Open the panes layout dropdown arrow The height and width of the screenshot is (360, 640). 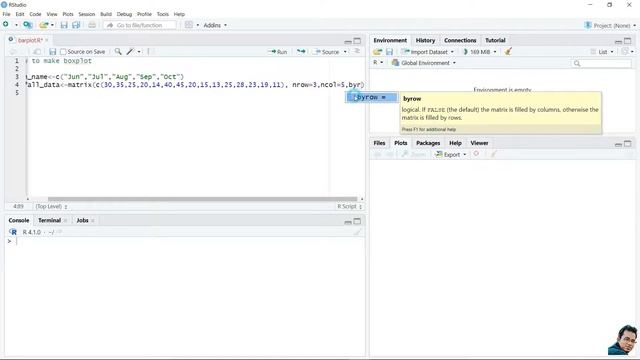click(x=198, y=25)
